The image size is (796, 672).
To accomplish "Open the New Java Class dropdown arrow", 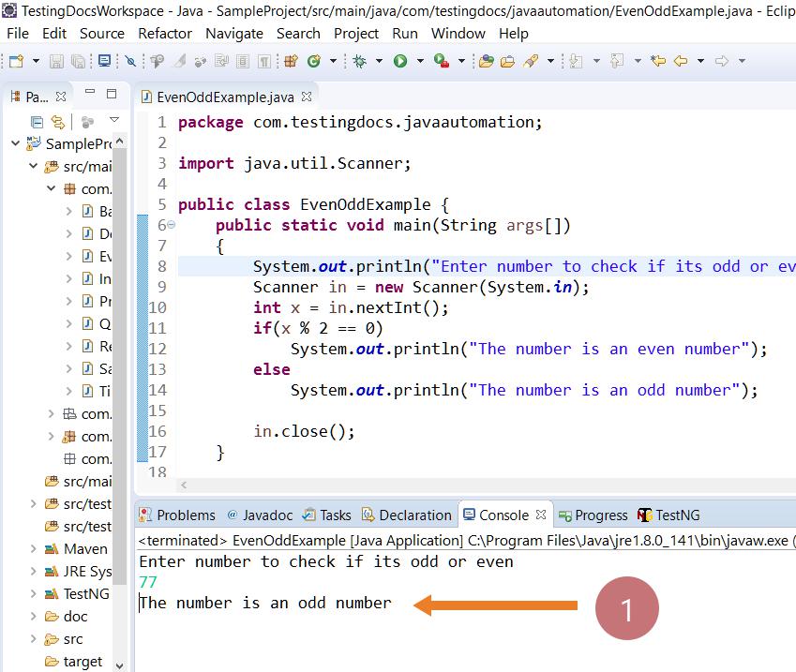I will 333,62.
